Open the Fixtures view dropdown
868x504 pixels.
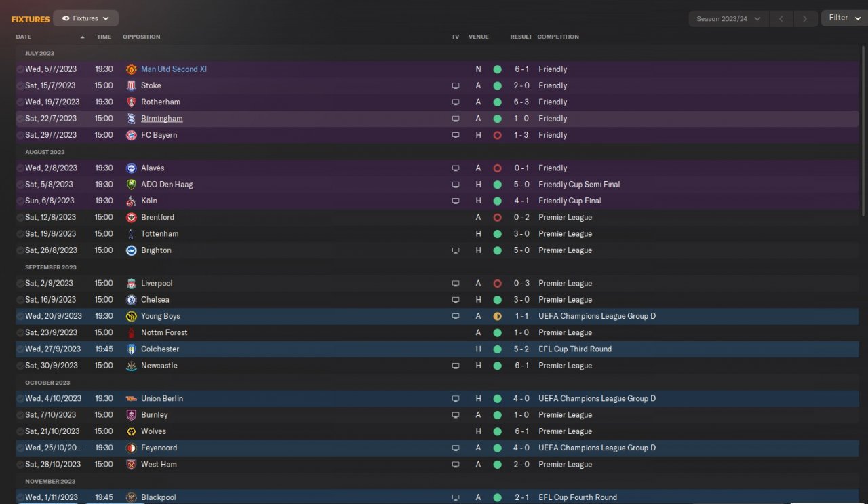point(86,18)
